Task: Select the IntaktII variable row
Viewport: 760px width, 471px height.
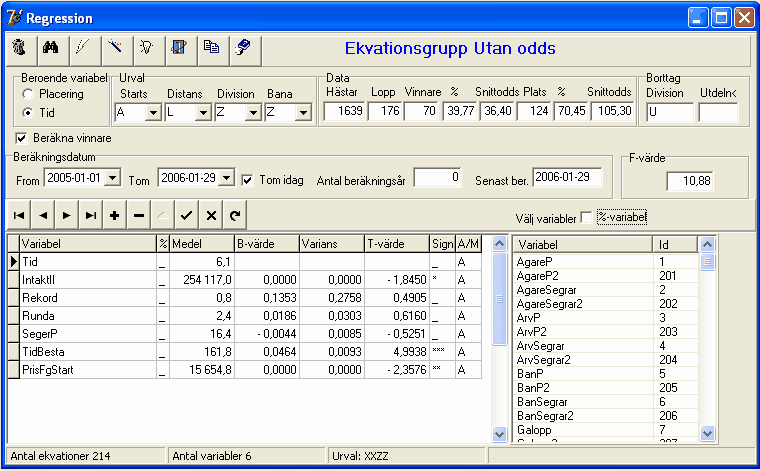Action: coord(245,280)
